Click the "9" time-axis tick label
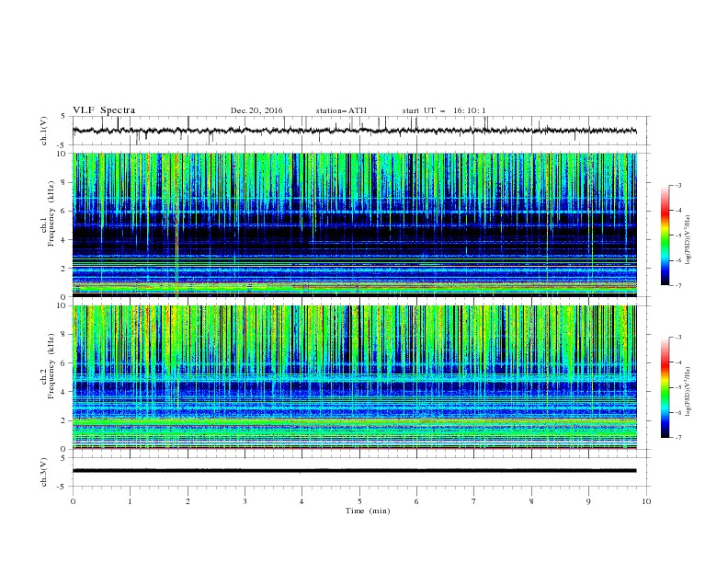728x563 pixels. point(588,501)
